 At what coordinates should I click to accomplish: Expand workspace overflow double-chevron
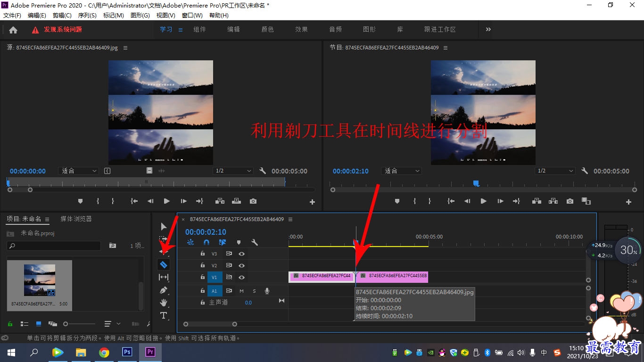(488, 29)
